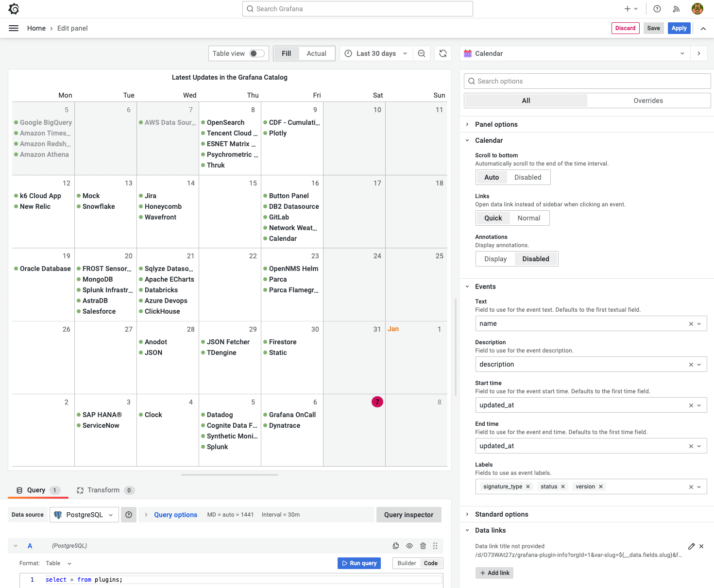Grab the panel resize handle bar

[x=230, y=475]
